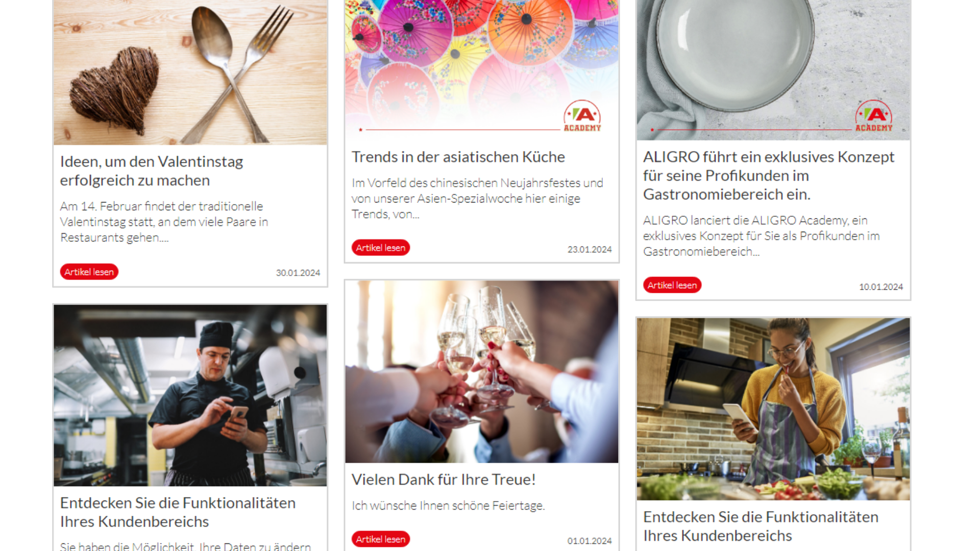Click teaser text Ich wünsche Ihnen schöne Feiertage
The image size is (980, 551).
point(448,506)
